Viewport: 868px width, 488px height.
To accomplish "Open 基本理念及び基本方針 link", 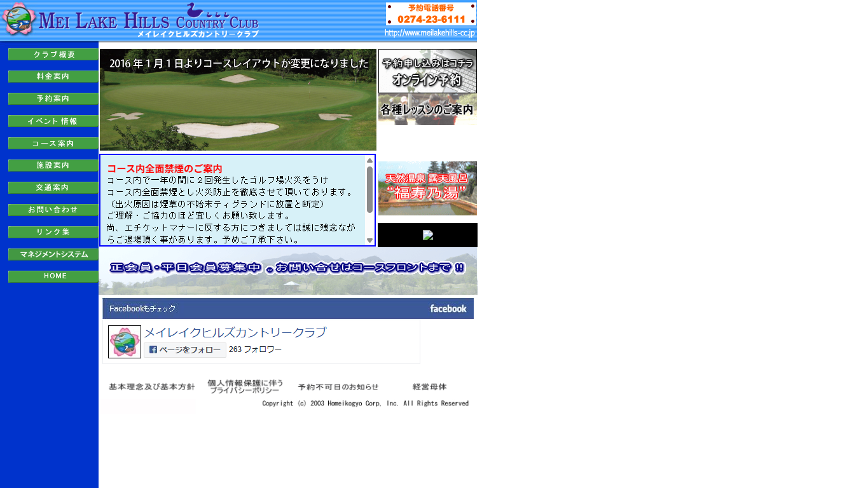I will pyautogui.click(x=151, y=387).
